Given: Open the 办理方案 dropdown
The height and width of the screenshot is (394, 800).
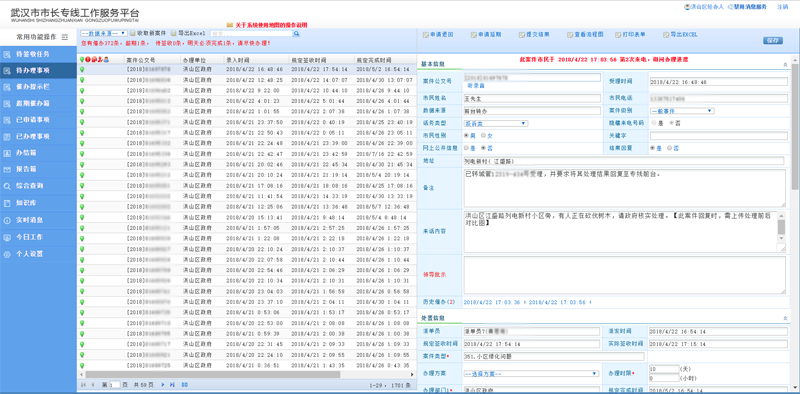Looking at the screenshot, I should pos(531,374).
